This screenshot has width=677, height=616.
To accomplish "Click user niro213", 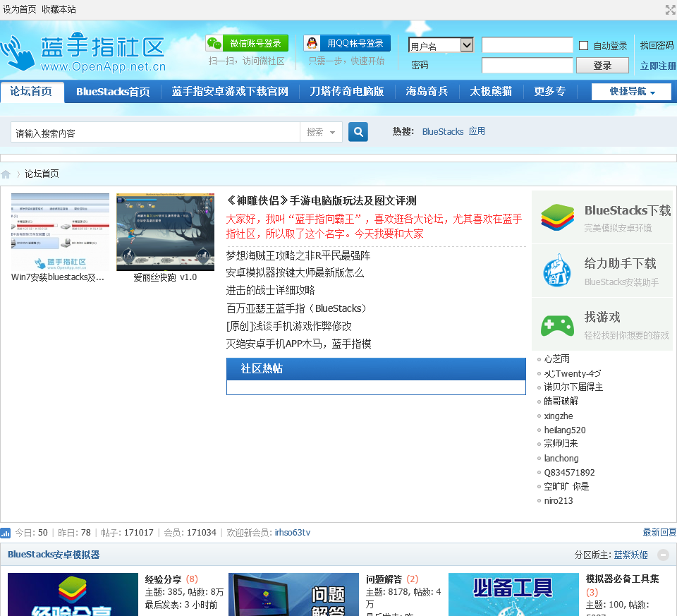I will click(559, 501).
